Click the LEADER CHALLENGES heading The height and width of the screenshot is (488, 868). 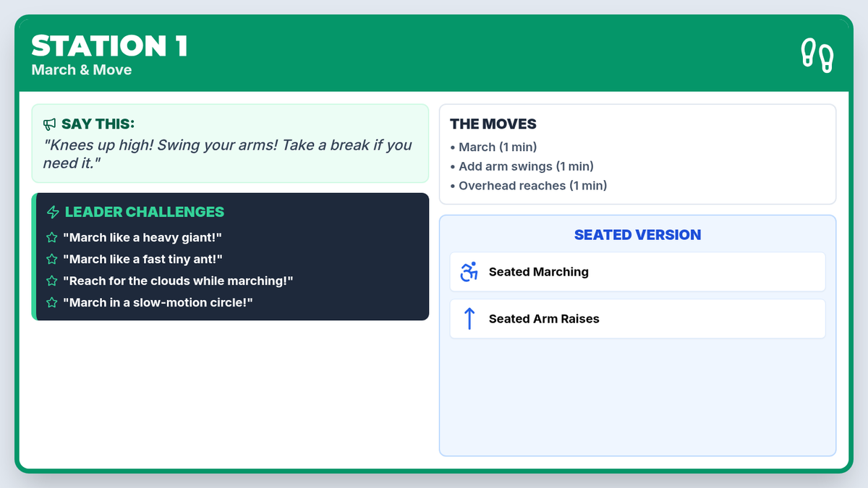click(145, 212)
